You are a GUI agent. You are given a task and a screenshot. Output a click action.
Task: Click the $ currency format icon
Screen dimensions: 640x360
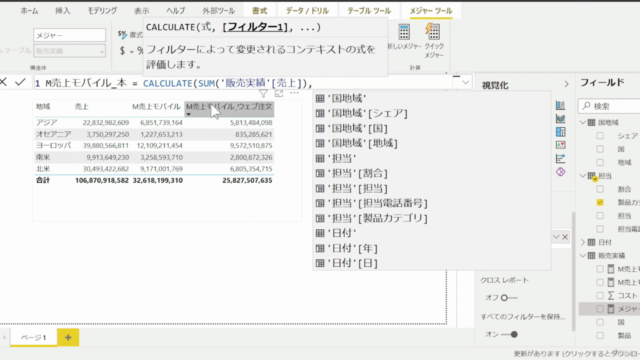pos(122,51)
